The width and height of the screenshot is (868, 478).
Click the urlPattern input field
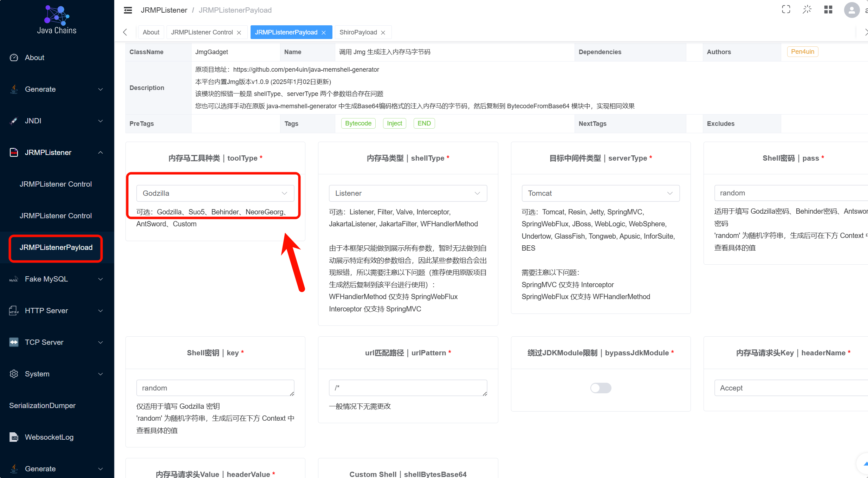(408, 388)
